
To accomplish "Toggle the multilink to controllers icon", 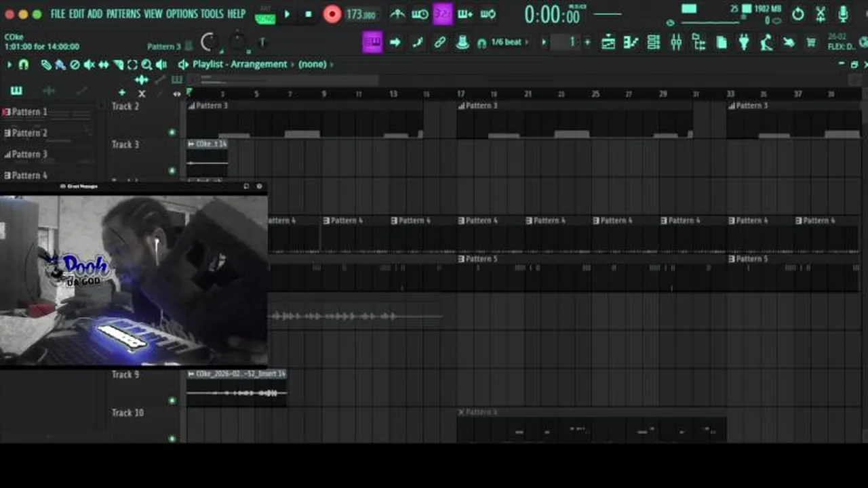I will coord(439,43).
